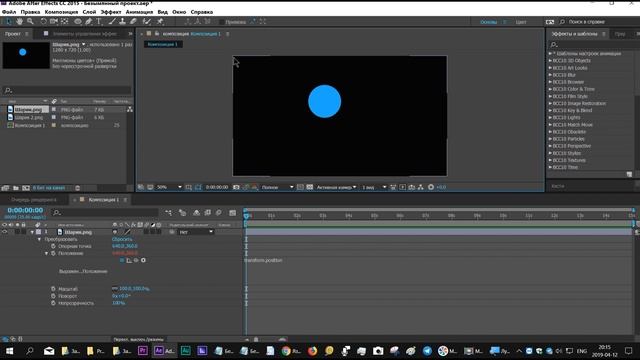
Task: Open the Полное resolution dropdown
Action: tap(277, 187)
